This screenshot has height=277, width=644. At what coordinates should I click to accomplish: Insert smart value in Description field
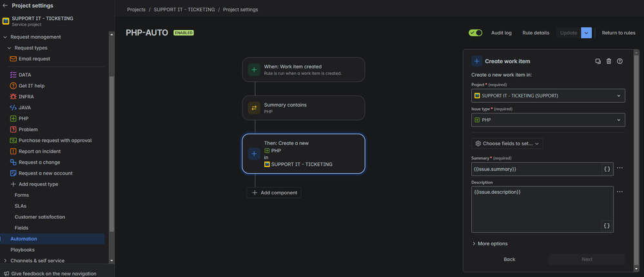pos(607,225)
